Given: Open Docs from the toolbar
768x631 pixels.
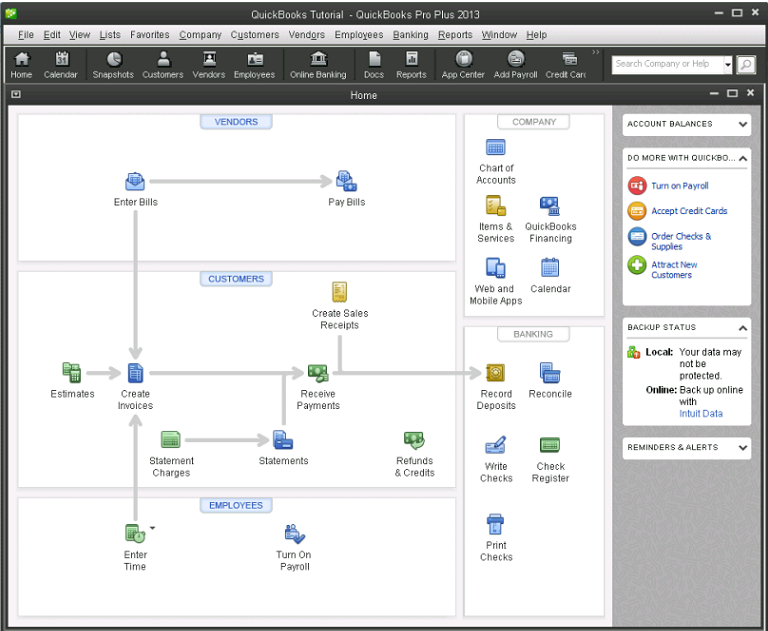Looking at the screenshot, I should [374, 65].
